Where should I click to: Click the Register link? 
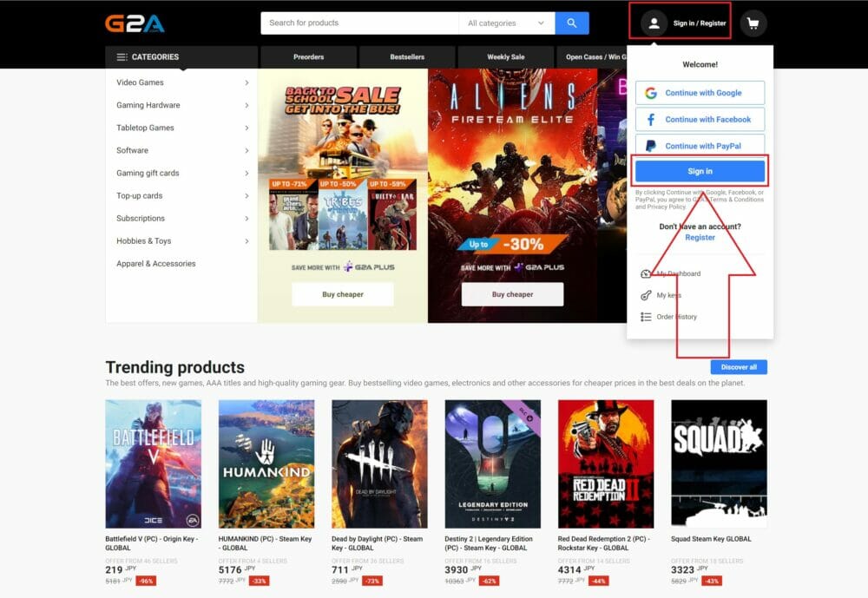[x=700, y=238]
